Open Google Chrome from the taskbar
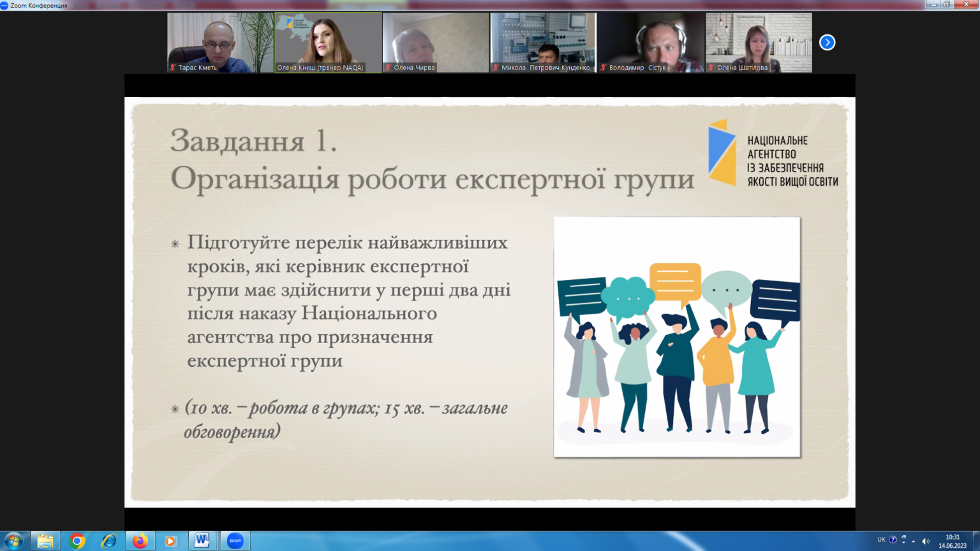Image resolution: width=980 pixels, height=551 pixels. pos(77,541)
